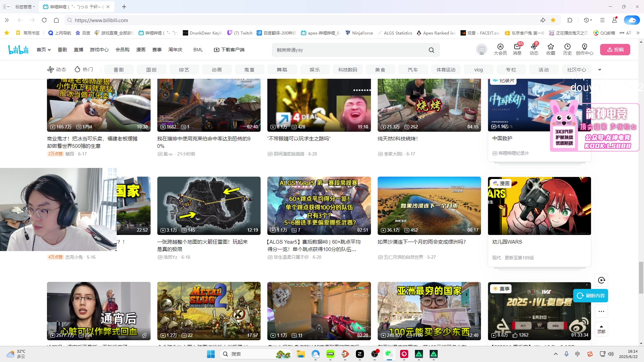Click the browser reload icon
644x362 pixels.
click(x=44, y=20)
